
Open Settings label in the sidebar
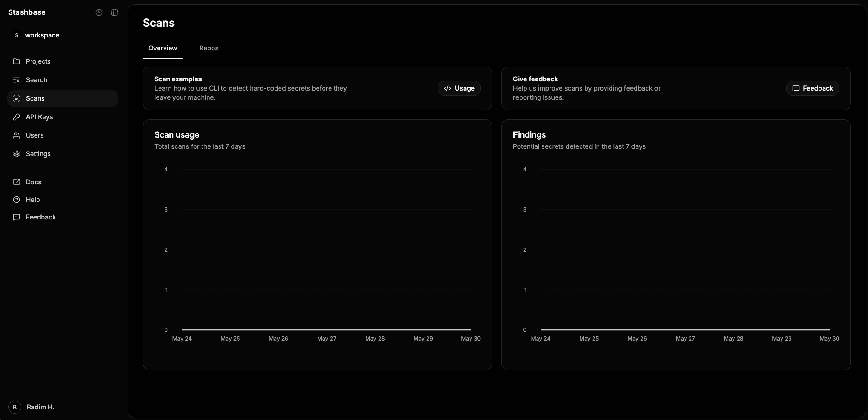point(38,154)
